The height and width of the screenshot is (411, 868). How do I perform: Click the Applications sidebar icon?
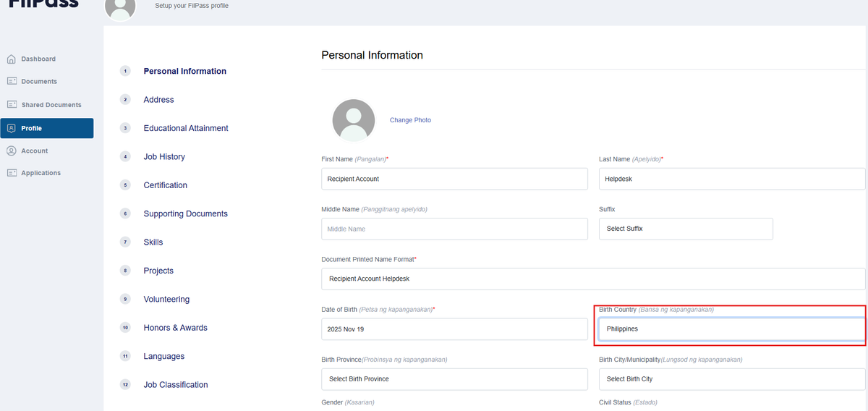tap(11, 173)
